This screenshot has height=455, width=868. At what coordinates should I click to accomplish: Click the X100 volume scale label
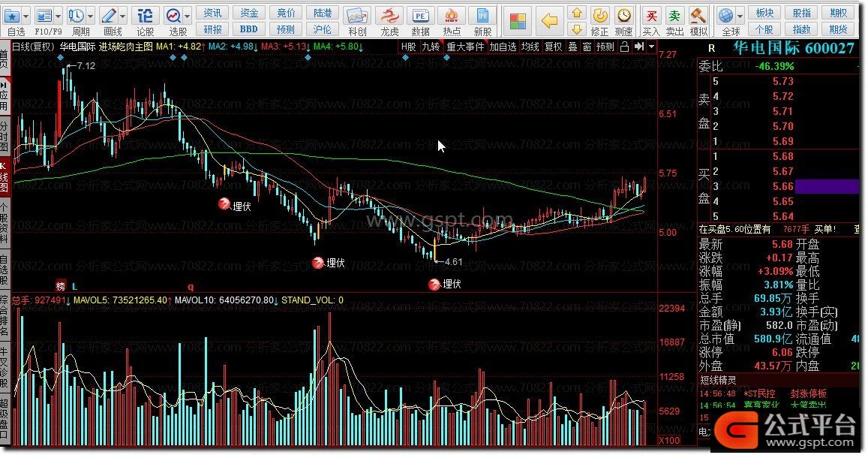coord(669,441)
